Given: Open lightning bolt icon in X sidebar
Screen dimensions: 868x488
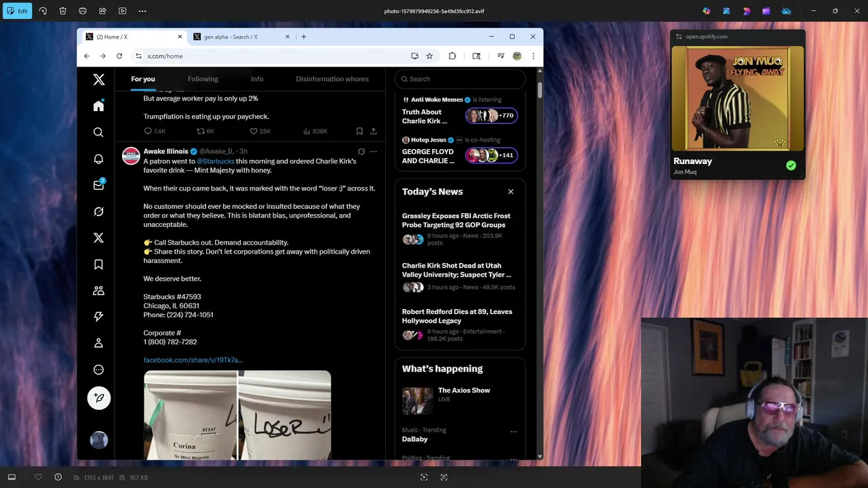Looking at the screenshot, I should coord(98,317).
